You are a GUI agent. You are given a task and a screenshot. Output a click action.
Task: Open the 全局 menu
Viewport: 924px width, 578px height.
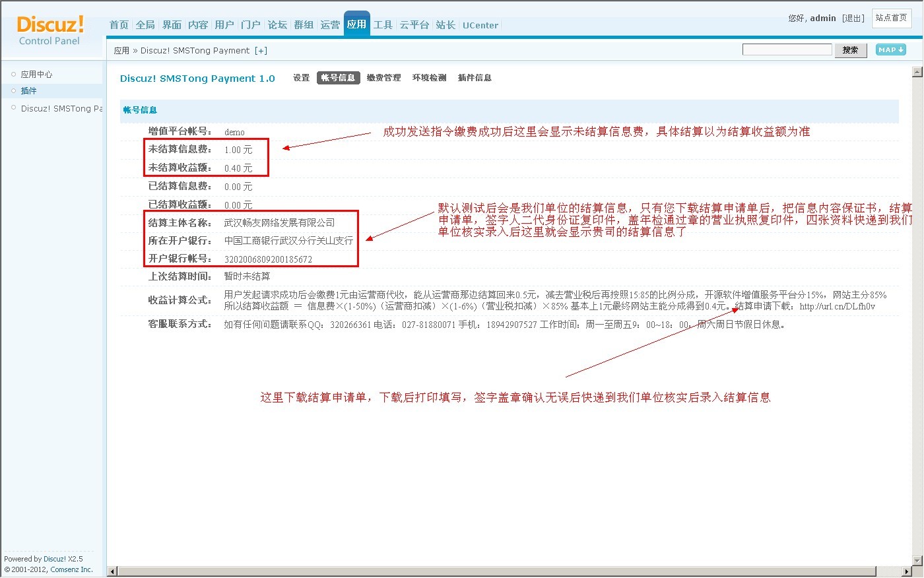tap(145, 25)
